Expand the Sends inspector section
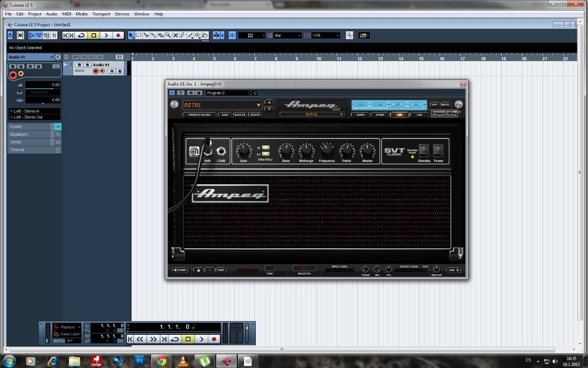The image size is (588, 368). (34, 142)
